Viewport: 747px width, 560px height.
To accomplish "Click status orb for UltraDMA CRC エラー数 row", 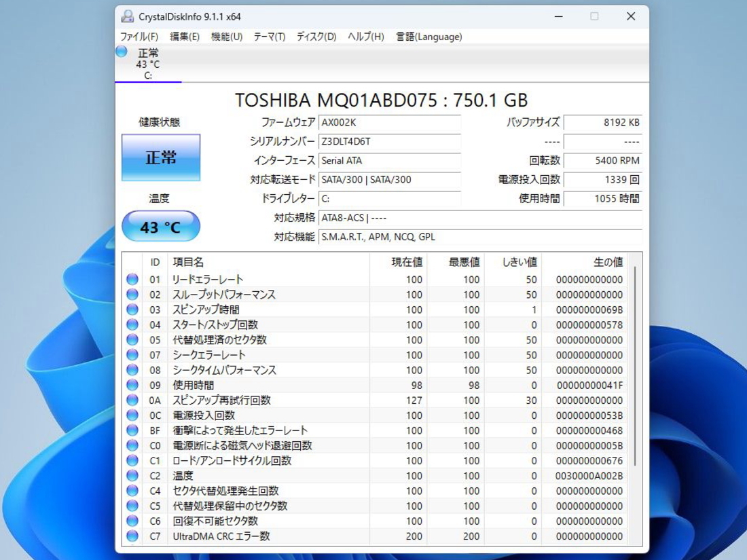I will tap(132, 536).
